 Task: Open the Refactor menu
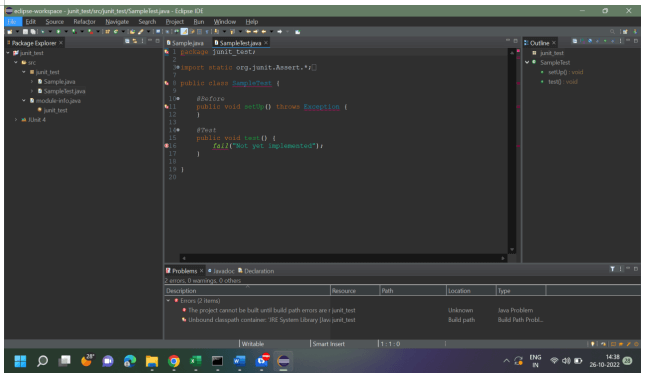[x=84, y=22]
